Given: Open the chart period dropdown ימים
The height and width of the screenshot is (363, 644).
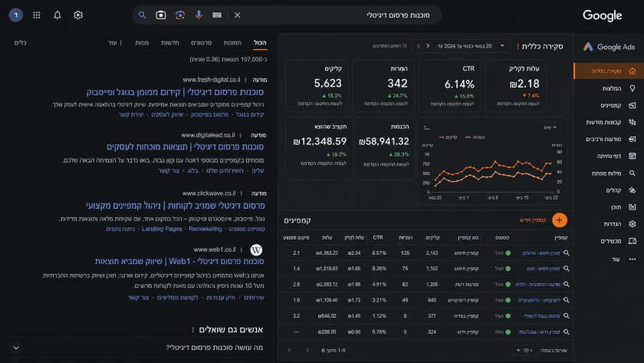Looking at the screenshot, I should [550, 127].
